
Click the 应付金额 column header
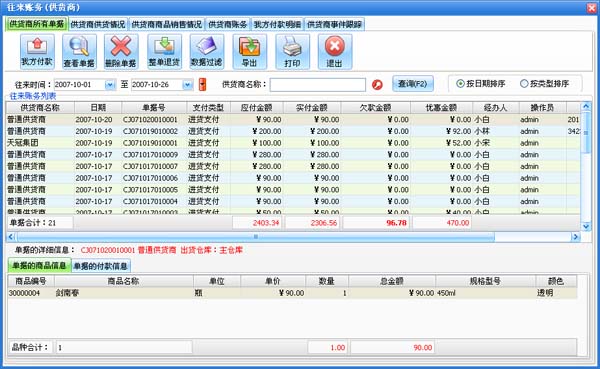click(257, 108)
